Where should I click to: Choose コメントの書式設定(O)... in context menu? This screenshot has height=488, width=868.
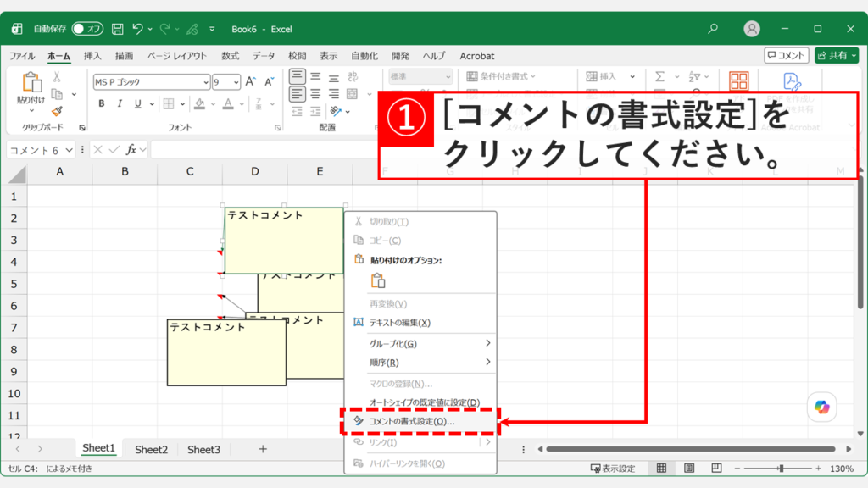(x=420, y=422)
